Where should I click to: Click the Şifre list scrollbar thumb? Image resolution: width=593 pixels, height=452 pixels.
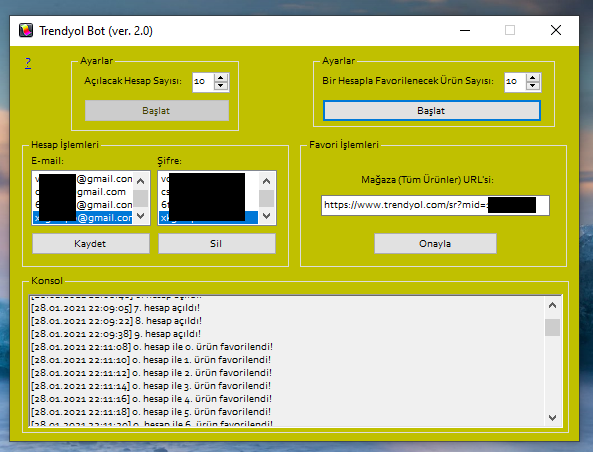(x=267, y=199)
